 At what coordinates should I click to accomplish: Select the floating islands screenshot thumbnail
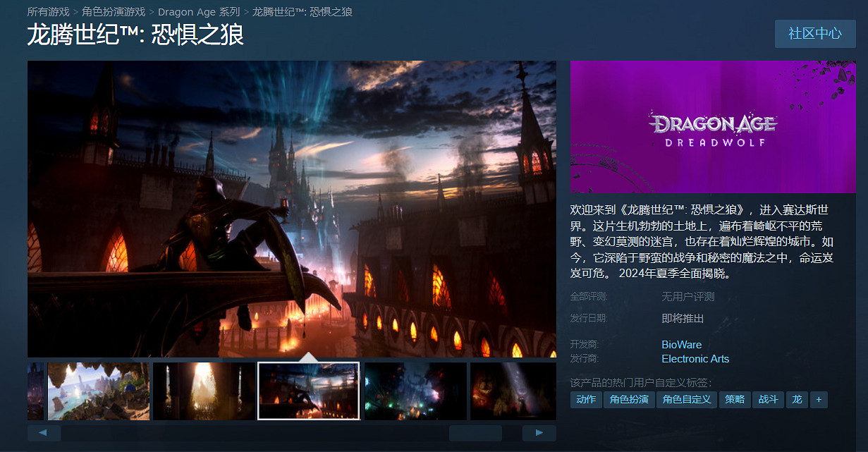[x=99, y=390]
